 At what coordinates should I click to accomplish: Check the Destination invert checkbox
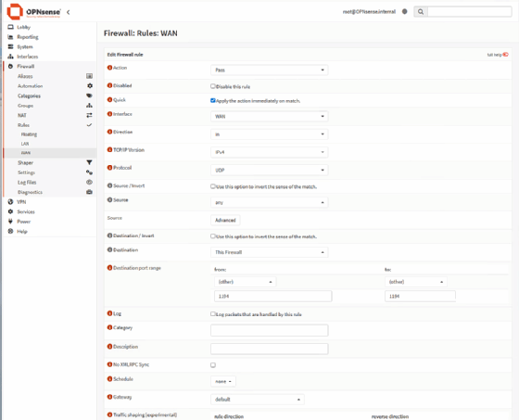[213, 236]
